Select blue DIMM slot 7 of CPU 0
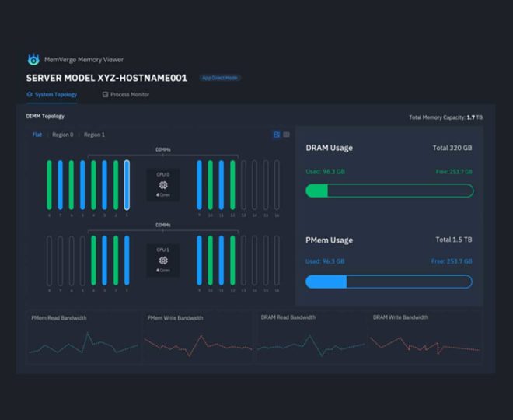This screenshot has height=420, width=513. (x=60, y=185)
